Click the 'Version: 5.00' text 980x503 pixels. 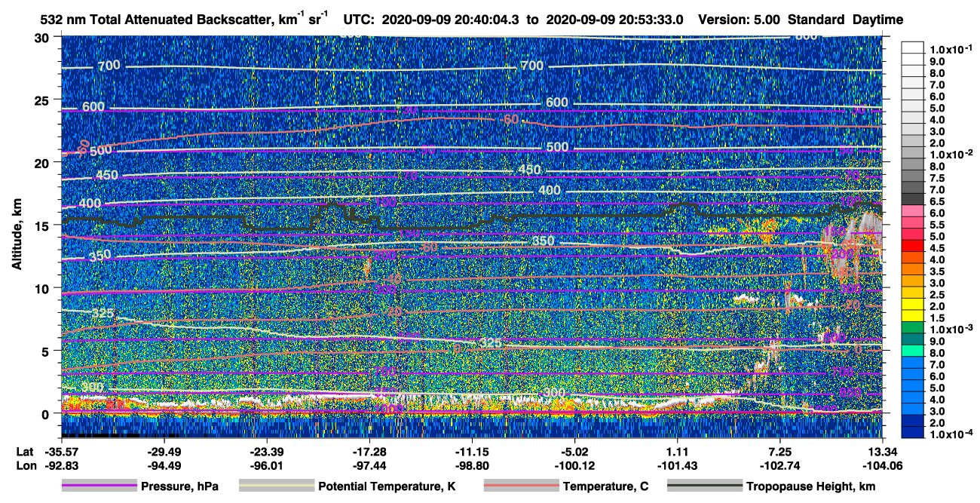pyautogui.click(x=740, y=20)
